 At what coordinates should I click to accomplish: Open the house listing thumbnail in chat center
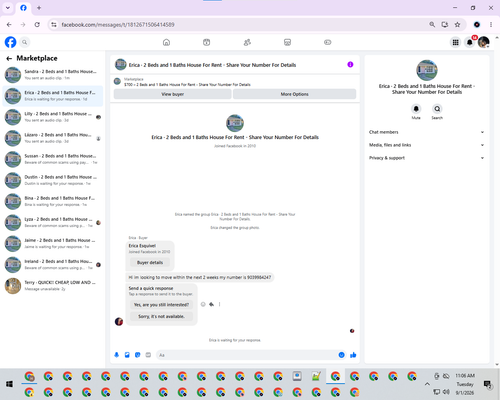[x=235, y=123]
